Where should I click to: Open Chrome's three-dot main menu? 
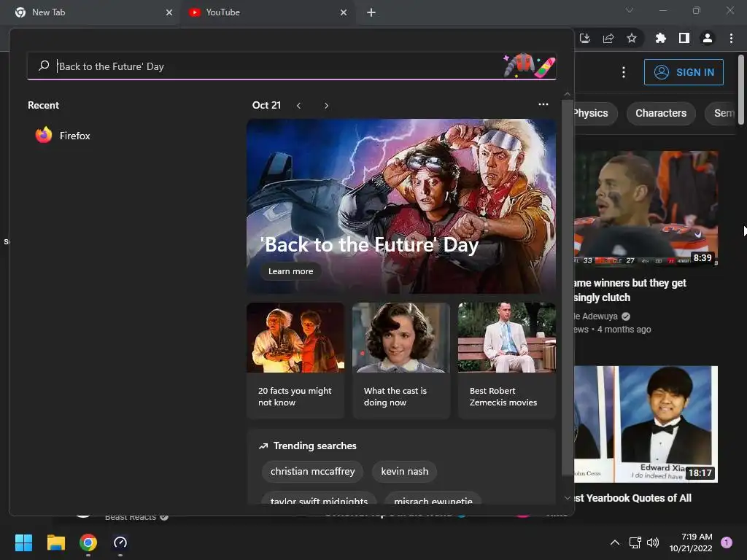(x=731, y=38)
